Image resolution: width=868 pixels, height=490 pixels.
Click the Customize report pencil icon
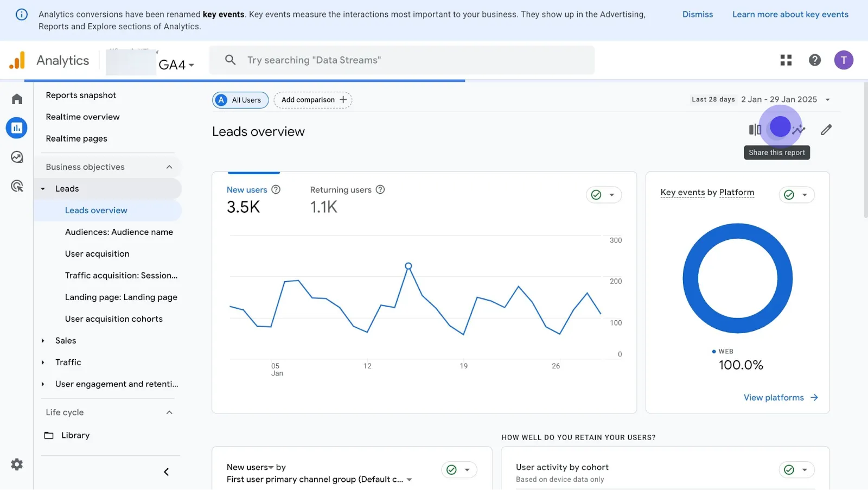point(826,130)
